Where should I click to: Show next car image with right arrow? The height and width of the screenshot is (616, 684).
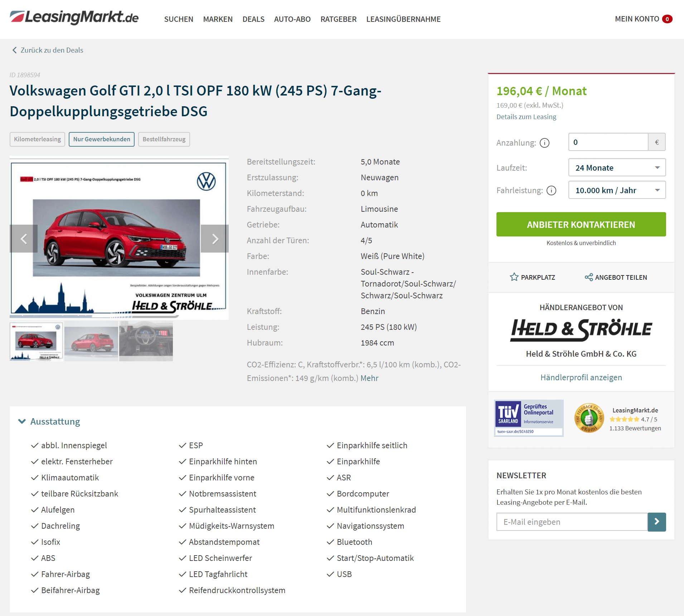click(215, 239)
